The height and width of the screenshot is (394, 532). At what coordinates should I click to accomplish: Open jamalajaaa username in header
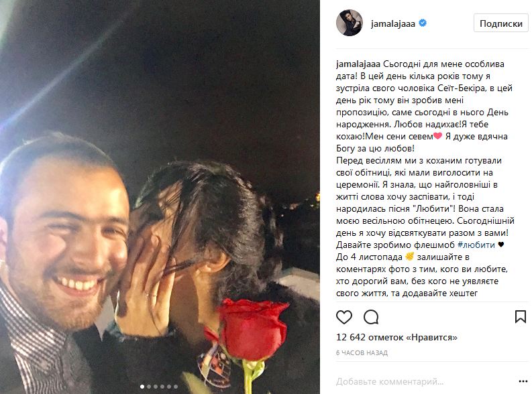pyautogui.click(x=393, y=23)
